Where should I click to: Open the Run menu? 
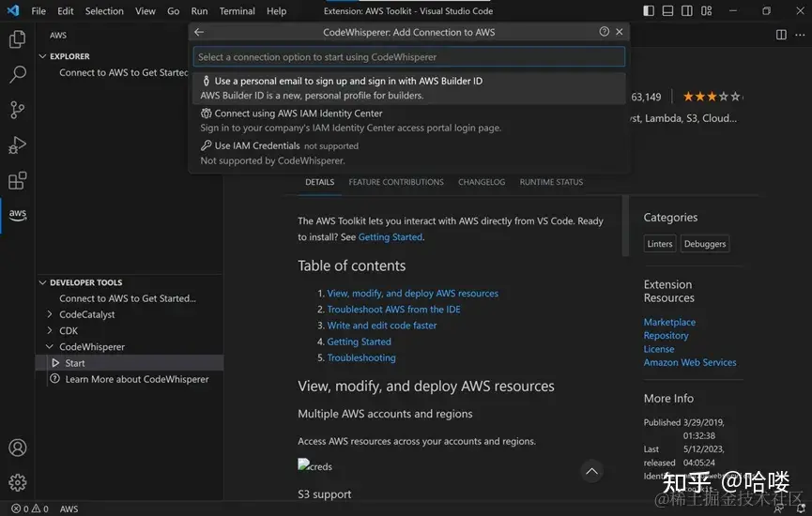point(199,11)
